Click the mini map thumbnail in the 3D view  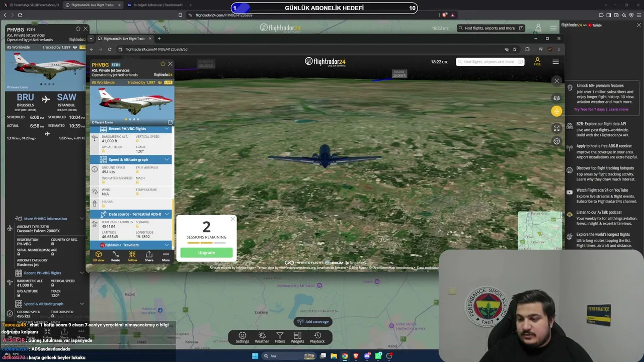[x=540, y=230]
